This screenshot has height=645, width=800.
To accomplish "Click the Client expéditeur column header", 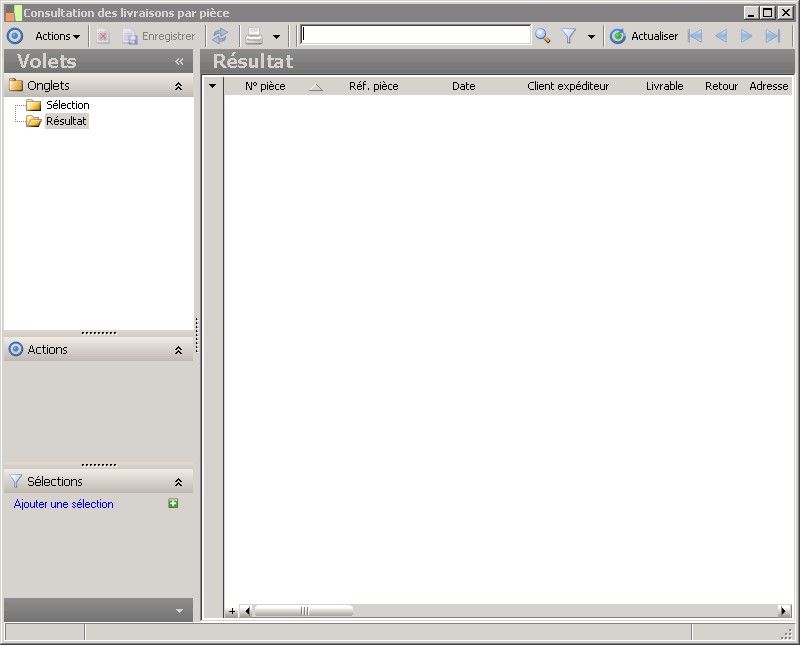I will click(x=568, y=86).
